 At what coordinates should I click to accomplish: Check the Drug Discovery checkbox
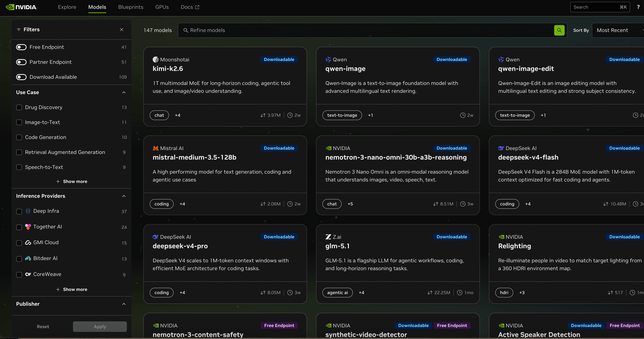tap(19, 107)
